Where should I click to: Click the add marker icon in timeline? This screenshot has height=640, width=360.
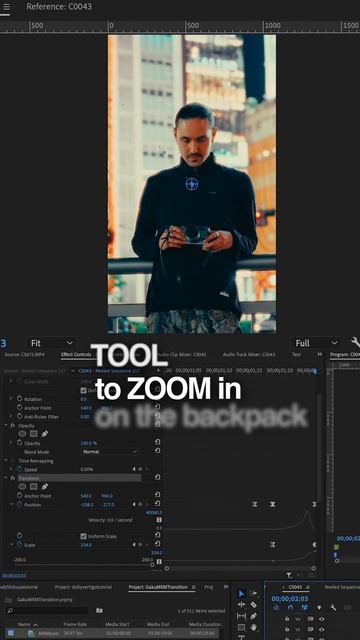319,607
